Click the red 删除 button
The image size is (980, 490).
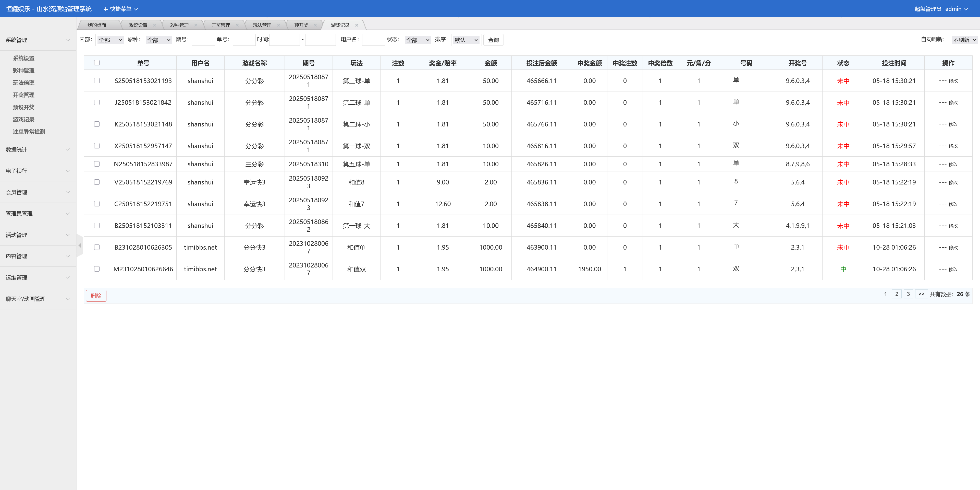coord(96,295)
